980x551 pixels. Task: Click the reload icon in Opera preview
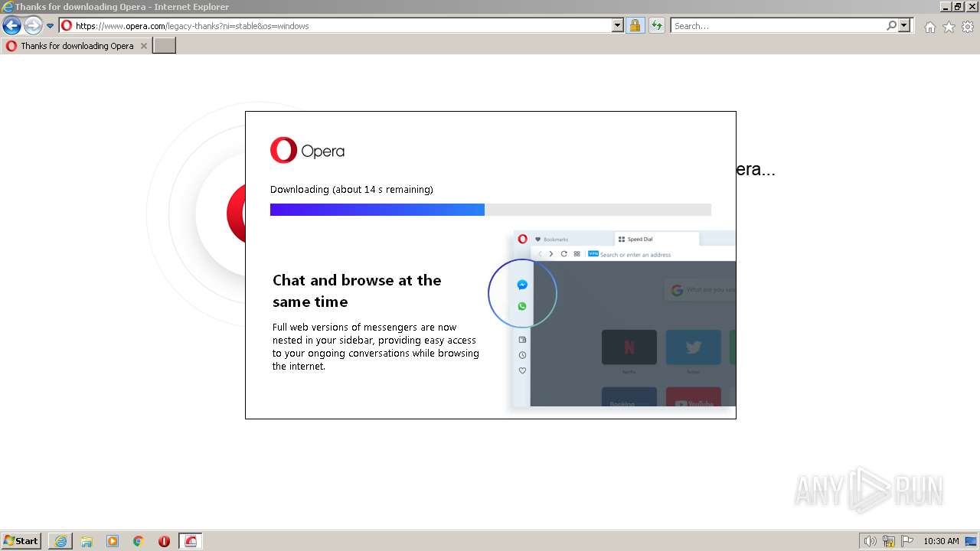(564, 254)
